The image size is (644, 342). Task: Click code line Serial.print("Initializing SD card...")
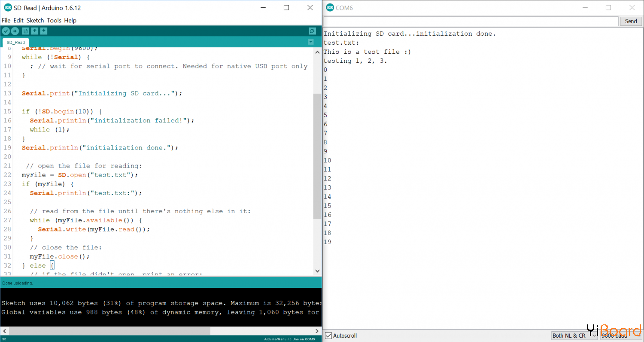click(x=102, y=93)
